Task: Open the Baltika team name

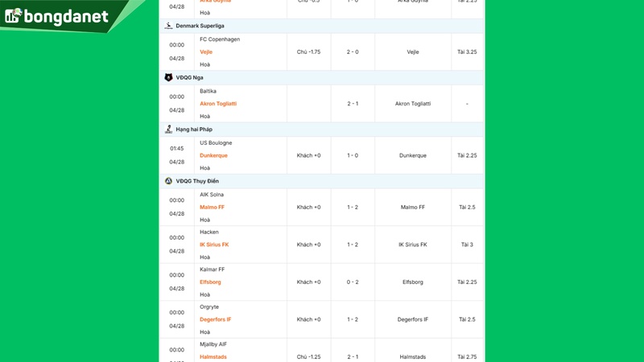Action: [x=208, y=91]
